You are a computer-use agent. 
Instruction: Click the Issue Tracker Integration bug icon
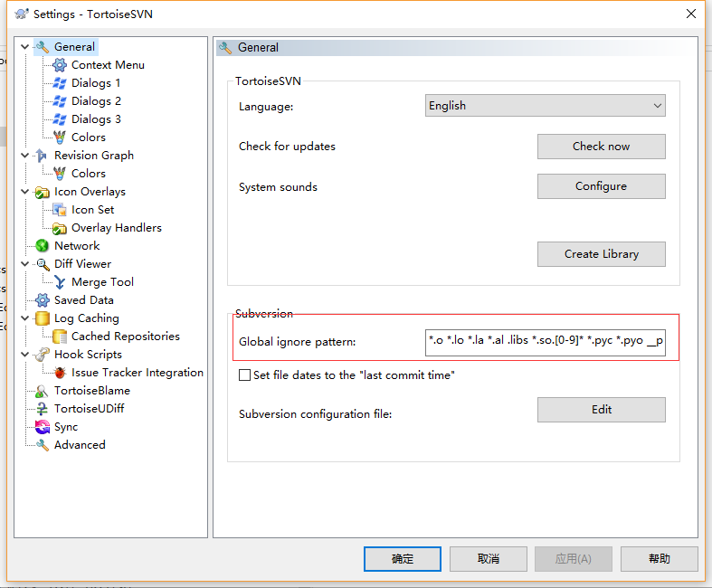point(60,373)
